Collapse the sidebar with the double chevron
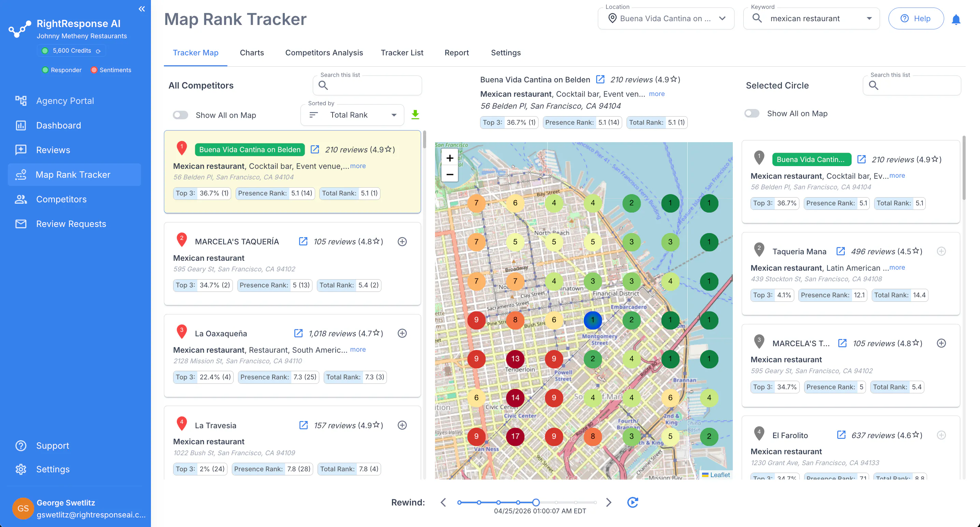 pyautogui.click(x=141, y=9)
